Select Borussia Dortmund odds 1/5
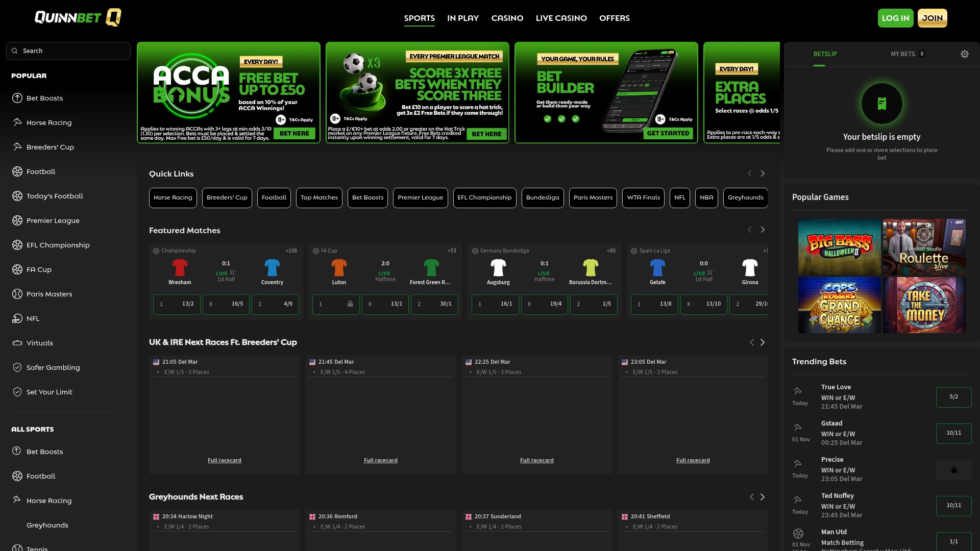This screenshot has height=551, width=980. (594, 304)
